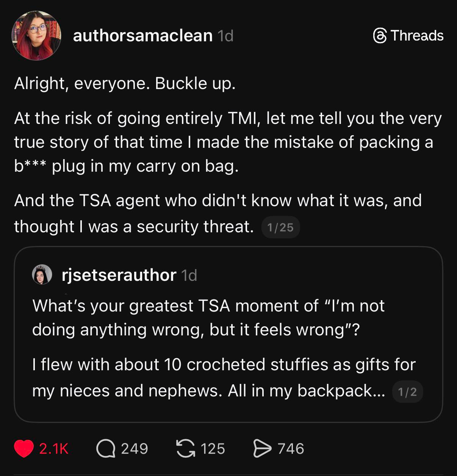The width and height of the screenshot is (457, 476).
Task: Share the post with the paper-plane icon
Action: click(x=262, y=449)
